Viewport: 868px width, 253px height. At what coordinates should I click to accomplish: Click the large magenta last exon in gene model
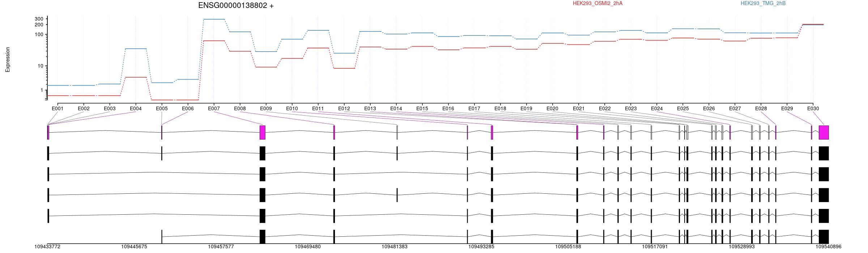point(824,132)
